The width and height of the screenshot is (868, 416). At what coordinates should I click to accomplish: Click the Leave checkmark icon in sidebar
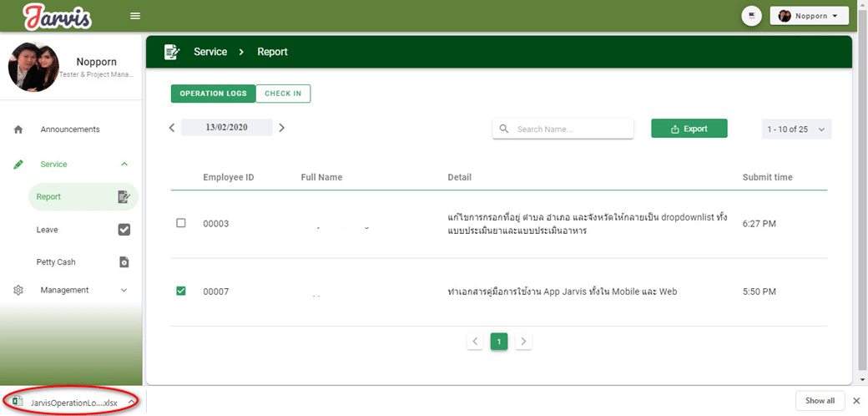tap(124, 230)
